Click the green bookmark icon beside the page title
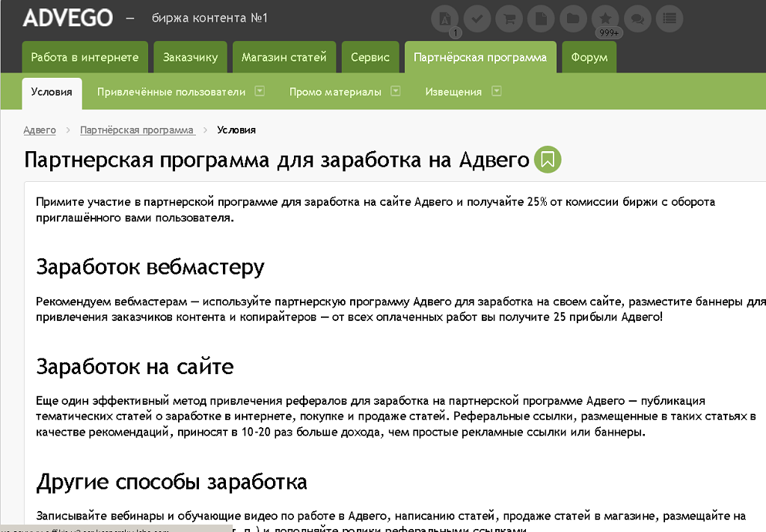Image resolution: width=766 pixels, height=532 pixels. point(547,159)
